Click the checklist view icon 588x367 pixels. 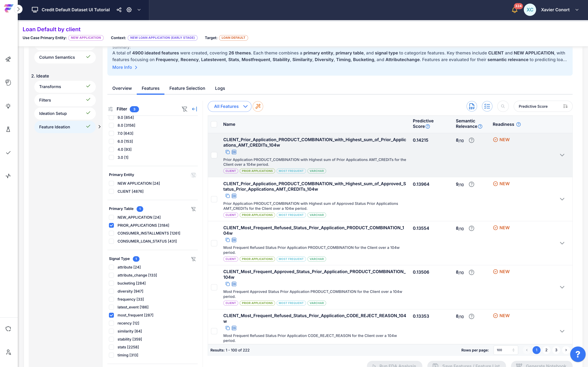487,106
